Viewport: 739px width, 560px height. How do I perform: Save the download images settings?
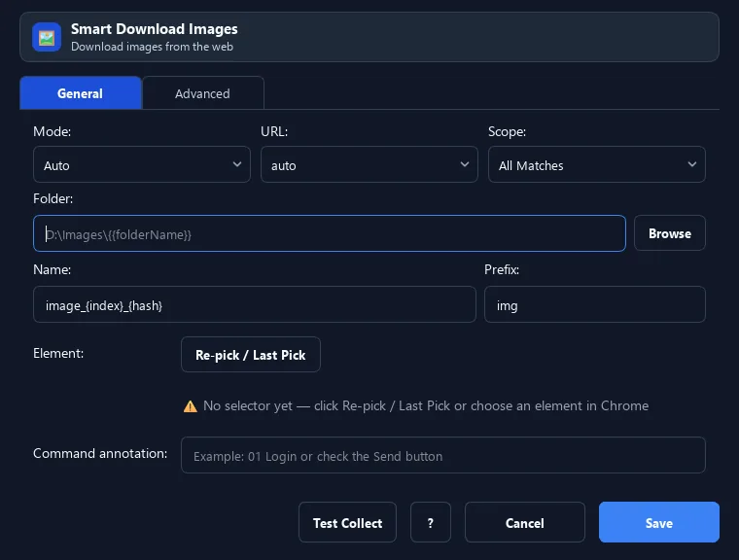click(x=659, y=522)
